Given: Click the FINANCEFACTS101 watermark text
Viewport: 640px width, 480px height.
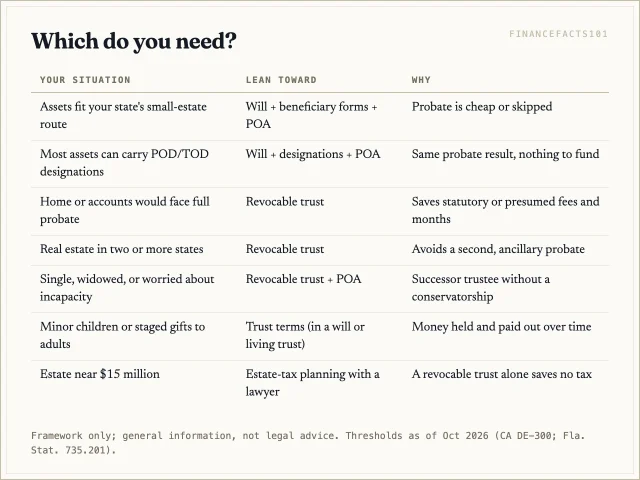Looking at the screenshot, I should tap(558, 34).
